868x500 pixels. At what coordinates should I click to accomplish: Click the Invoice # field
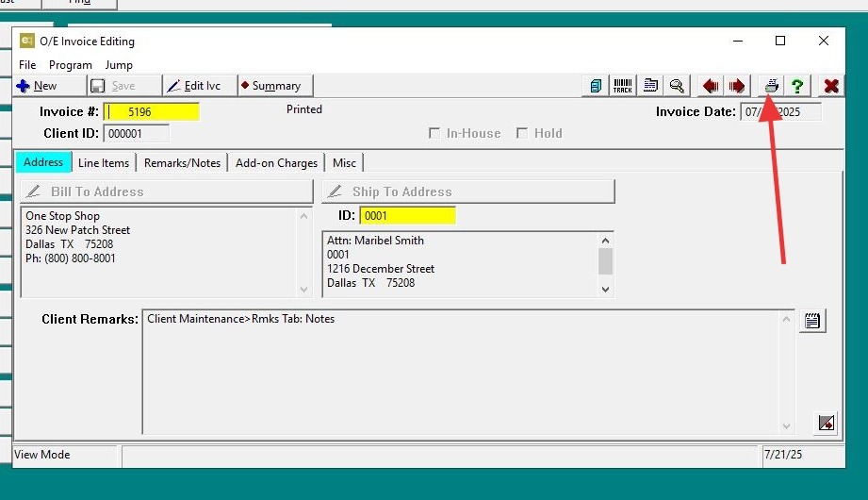tap(152, 112)
